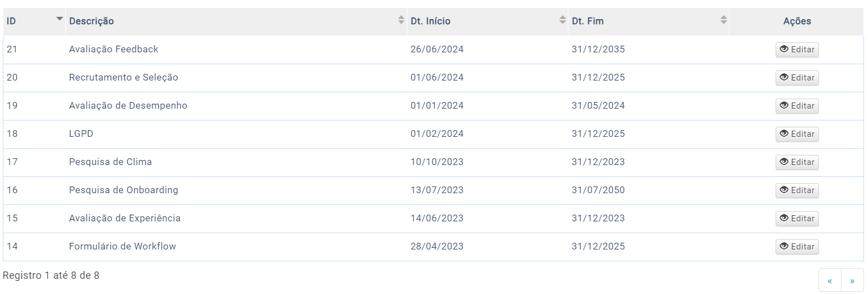Click eye icon beside Pesquisa de Clima

[784, 162]
